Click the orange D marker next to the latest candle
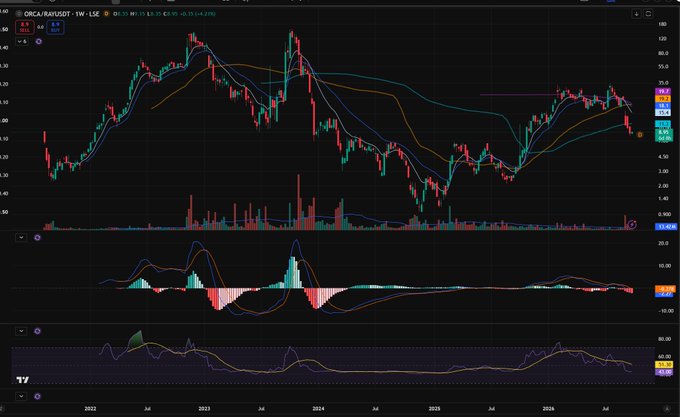Viewport: 680px width, 417px height. click(x=640, y=135)
